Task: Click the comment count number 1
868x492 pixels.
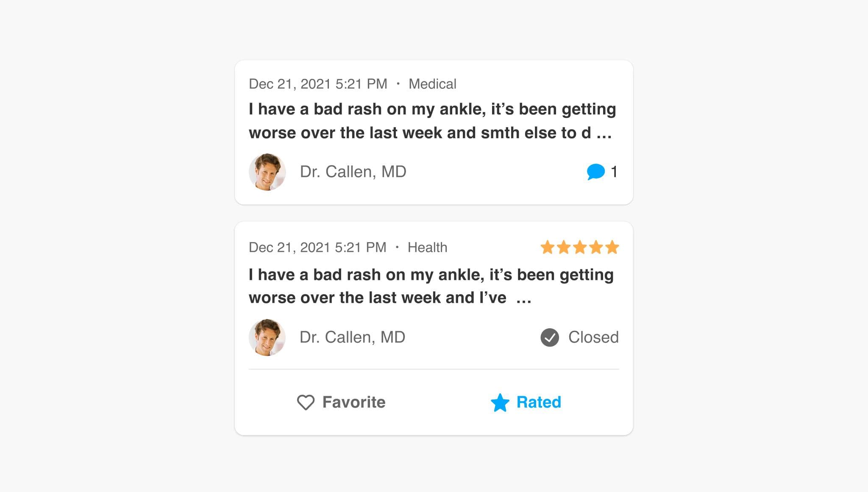Action: point(614,172)
